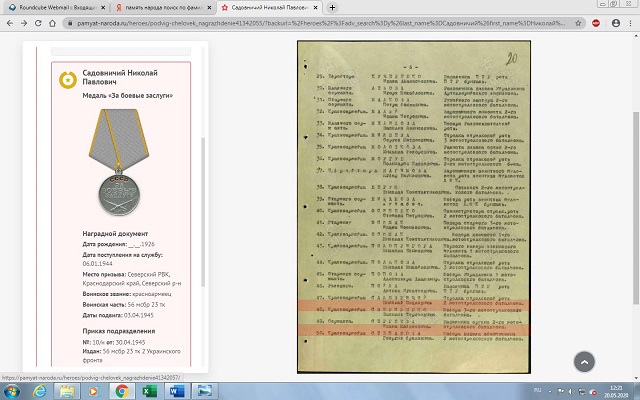
Task: Click the Дата рождения 1926 line
Action: pyautogui.click(x=118, y=244)
